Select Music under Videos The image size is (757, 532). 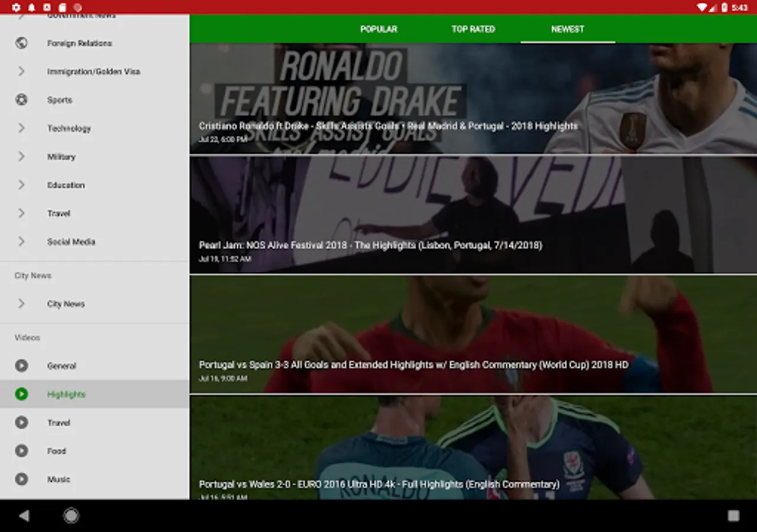click(x=95, y=479)
